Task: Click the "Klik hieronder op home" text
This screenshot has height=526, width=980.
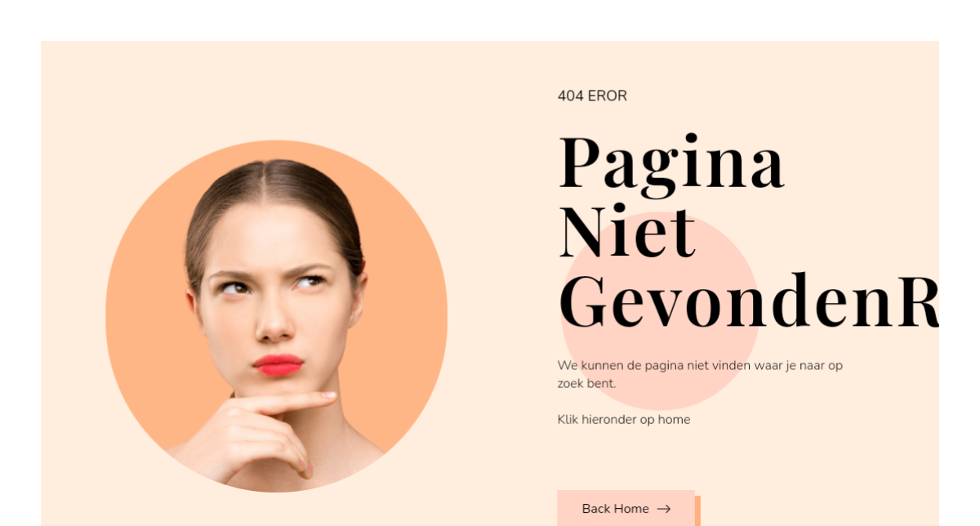Action: [x=624, y=420]
